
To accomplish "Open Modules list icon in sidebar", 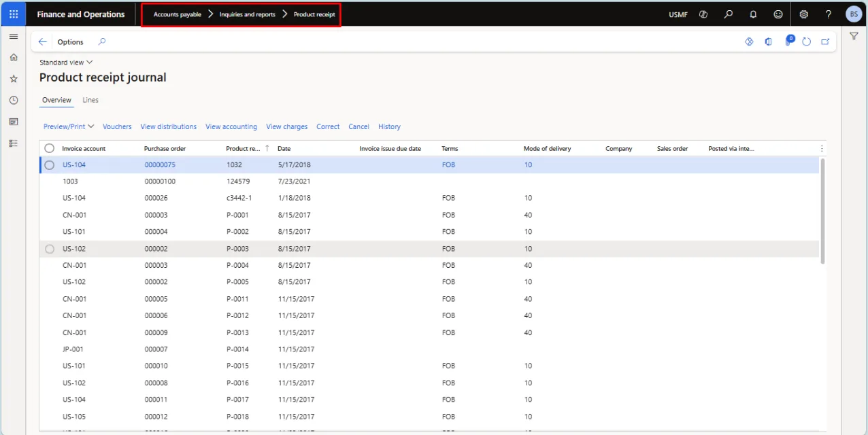I will pos(14,143).
